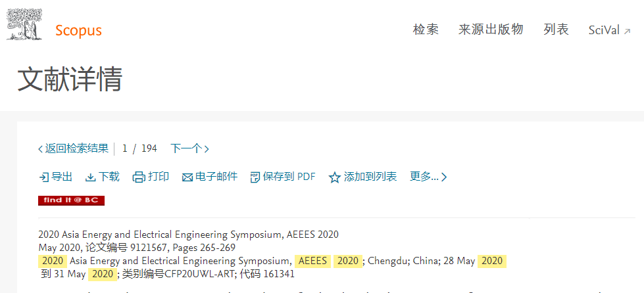644x293 pixels.
Task: Click the 返回检索结果 back chevron
Action: [40, 149]
